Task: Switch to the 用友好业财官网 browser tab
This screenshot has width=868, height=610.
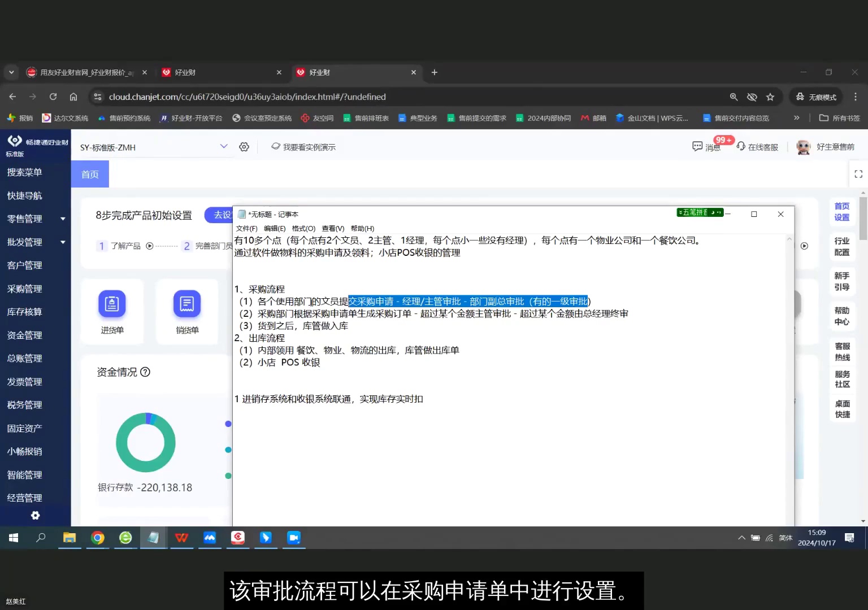Action: click(x=84, y=72)
